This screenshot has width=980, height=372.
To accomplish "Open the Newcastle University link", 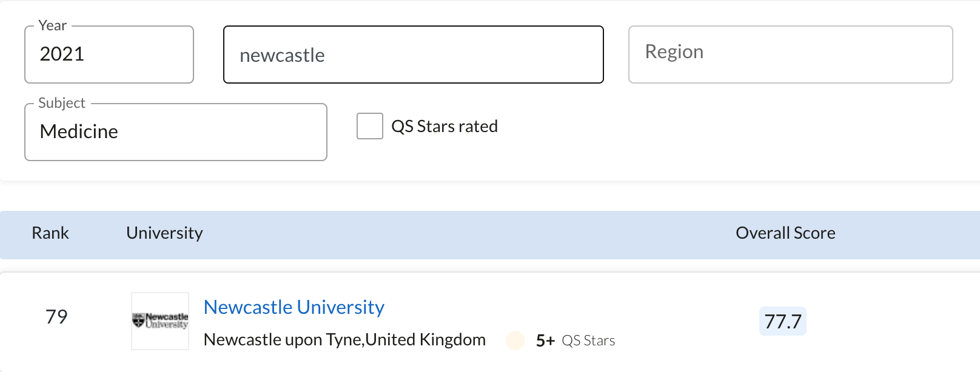I will (x=294, y=307).
